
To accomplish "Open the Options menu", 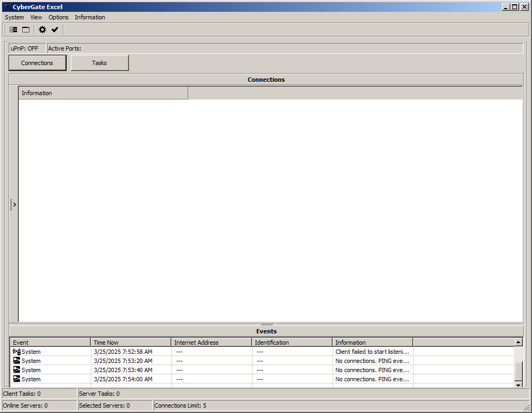I will pos(59,17).
